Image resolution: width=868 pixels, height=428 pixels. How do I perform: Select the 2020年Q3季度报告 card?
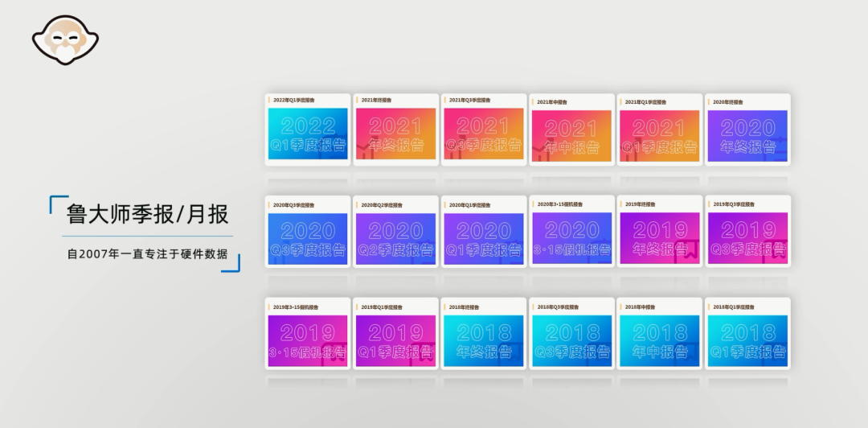308,232
